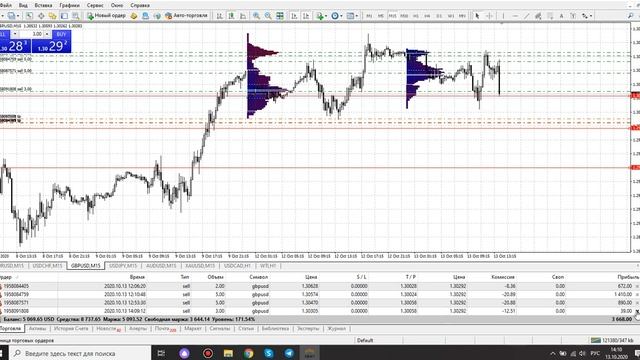
Task: Open the Вставка menu
Action: 43,5
